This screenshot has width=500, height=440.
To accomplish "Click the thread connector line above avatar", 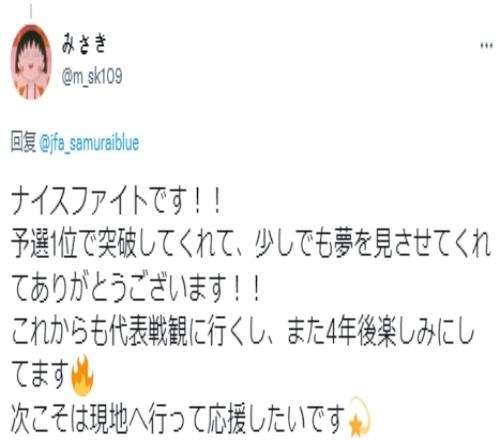I will tap(31, 11).
